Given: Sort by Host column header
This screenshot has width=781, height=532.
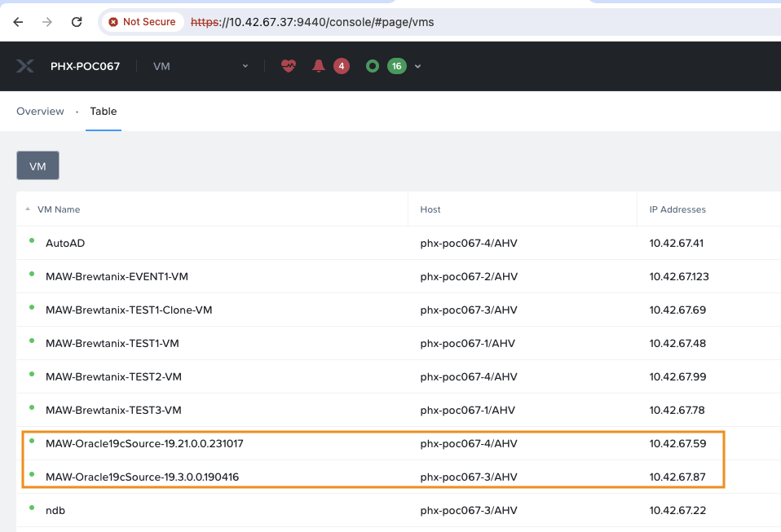Looking at the screenshot, I should 430,209.
